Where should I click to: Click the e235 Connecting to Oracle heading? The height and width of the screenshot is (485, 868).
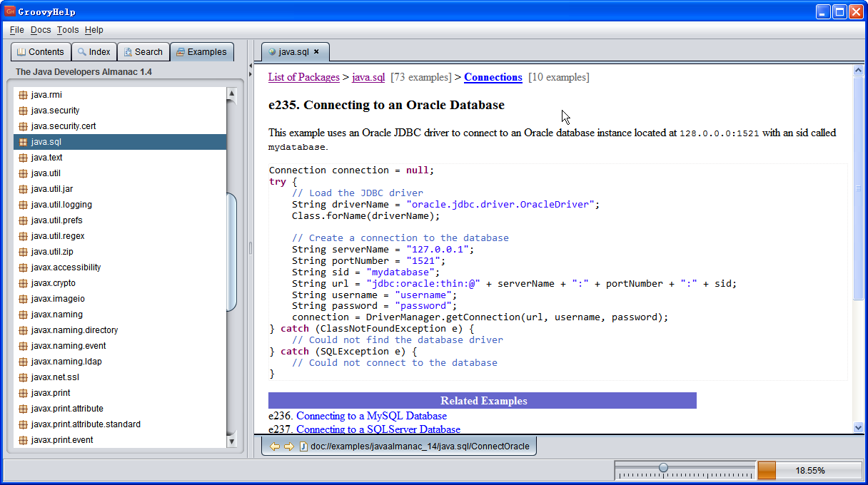386,105
